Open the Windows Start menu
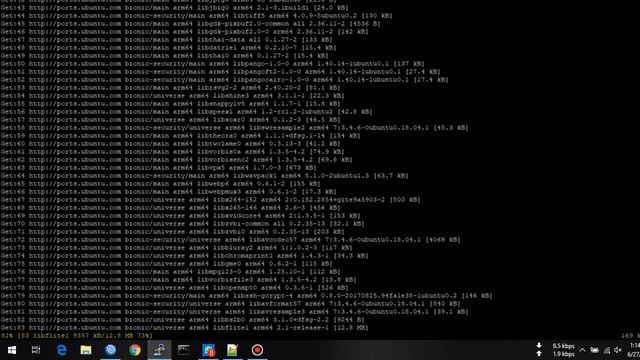 click(11, 350)
